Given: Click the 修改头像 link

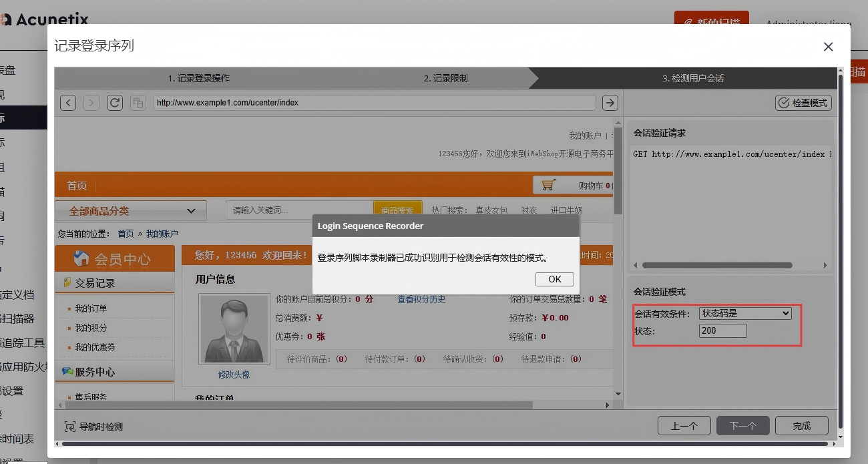Looking at the screenshot, I should [x=234, y=375].
